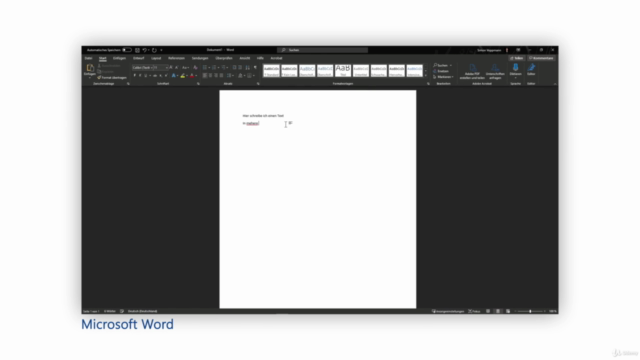The height and width of the screenshot is (360, 640).
Task: Click the shading paint bucket icon
Action: tap(240, 76)
